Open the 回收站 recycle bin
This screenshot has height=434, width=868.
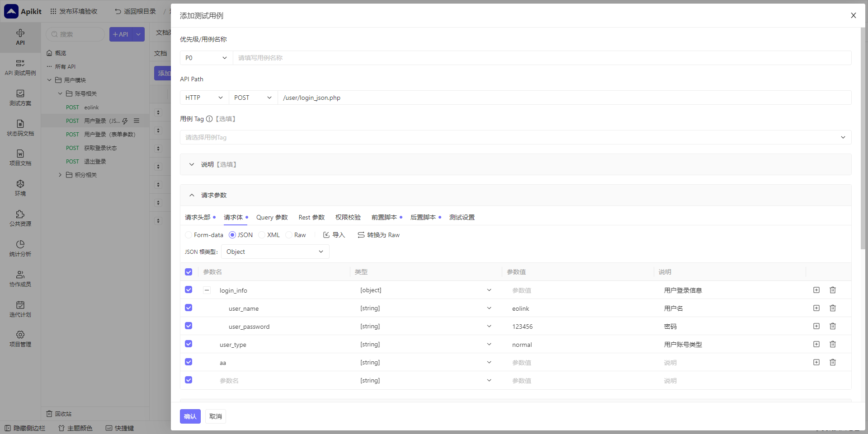tap(59, 414)
